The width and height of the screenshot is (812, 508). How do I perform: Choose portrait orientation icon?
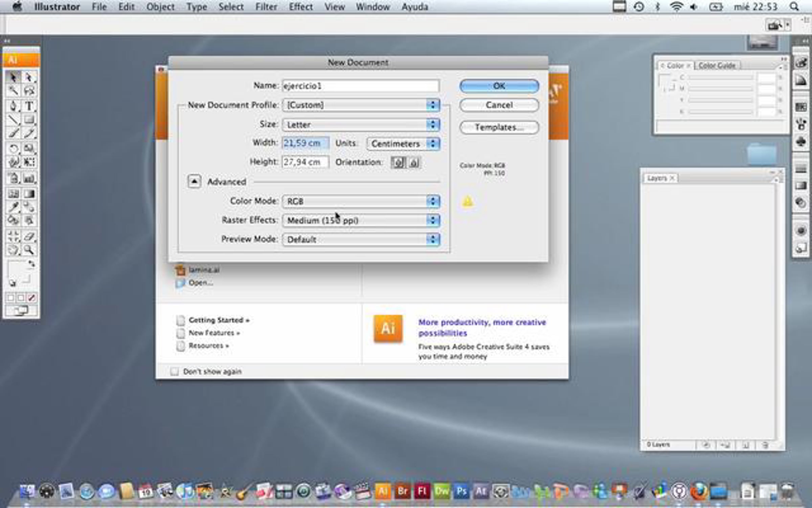[399, 163]
